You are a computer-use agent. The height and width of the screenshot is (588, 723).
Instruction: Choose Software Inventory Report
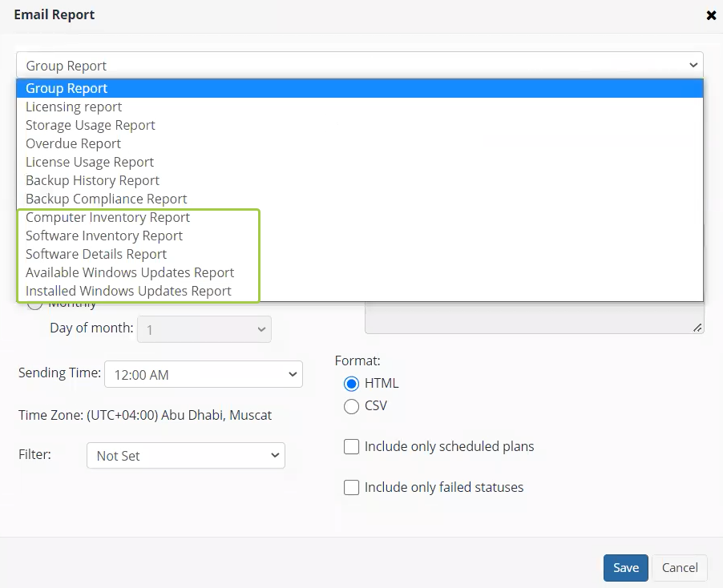pos(104,236)
